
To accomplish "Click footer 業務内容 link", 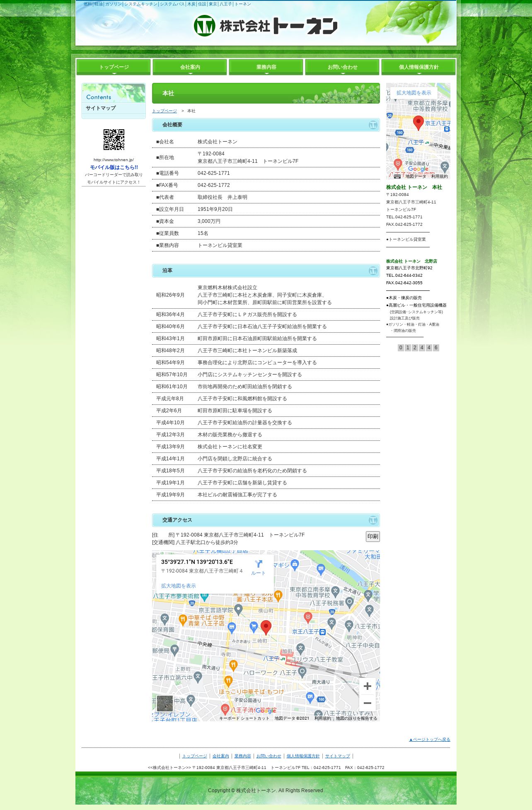I will [242, 756].
